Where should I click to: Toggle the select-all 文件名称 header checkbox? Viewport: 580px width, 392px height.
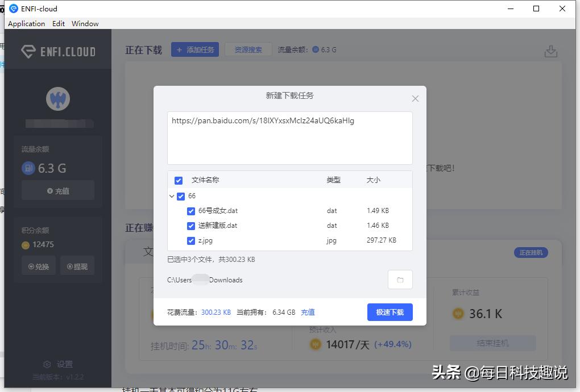pos(178,180)
